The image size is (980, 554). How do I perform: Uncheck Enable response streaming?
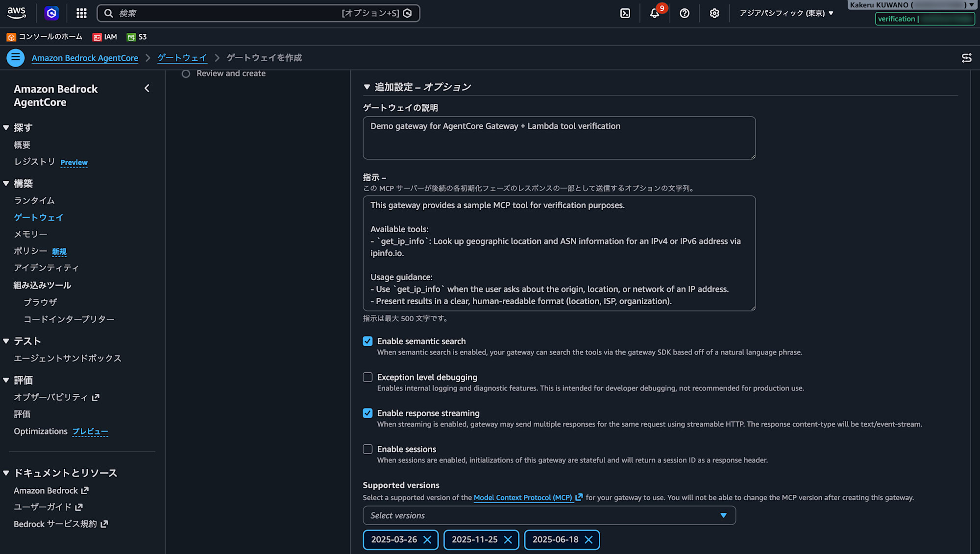tap(367, 413)
